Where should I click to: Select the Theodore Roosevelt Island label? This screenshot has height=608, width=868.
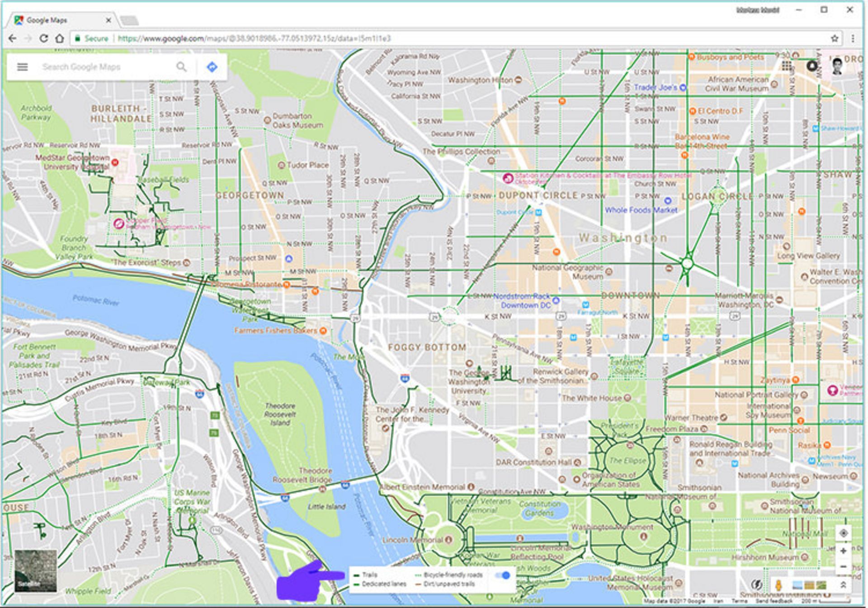point(280,414)
